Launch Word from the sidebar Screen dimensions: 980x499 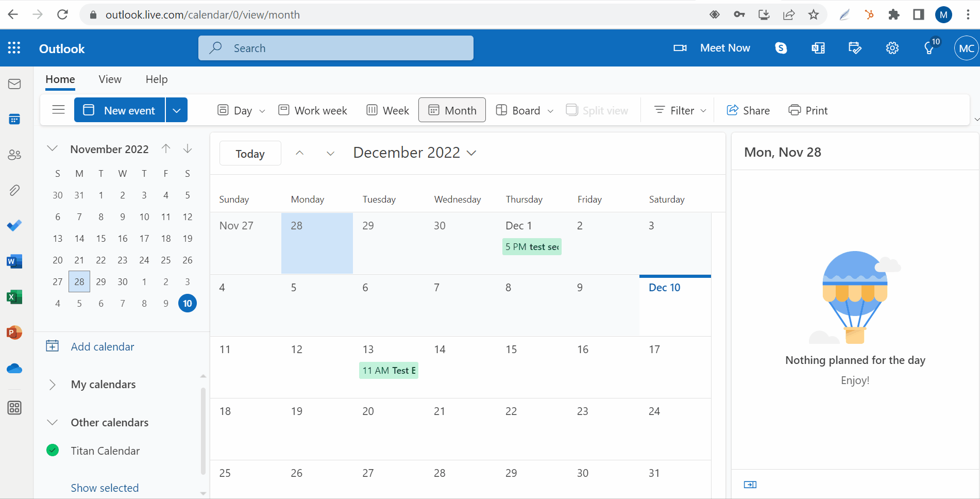tap(14, 261)
